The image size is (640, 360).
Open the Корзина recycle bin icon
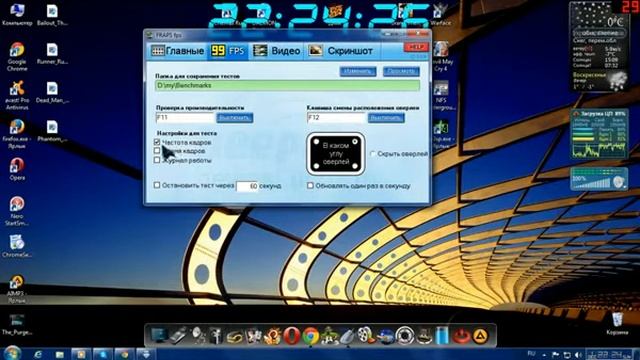617,324
